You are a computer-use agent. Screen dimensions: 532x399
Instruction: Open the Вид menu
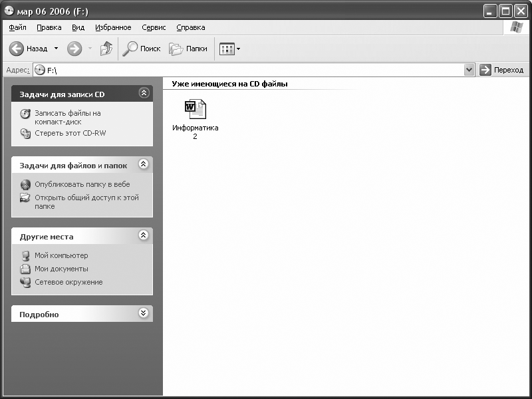pyautogui.click(x=78, y=27)
